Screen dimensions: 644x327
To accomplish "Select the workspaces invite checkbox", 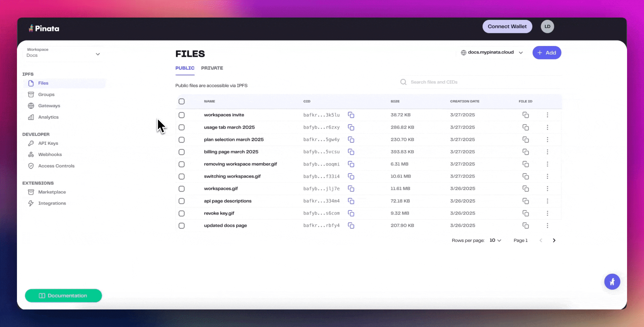I will point(182,115).
